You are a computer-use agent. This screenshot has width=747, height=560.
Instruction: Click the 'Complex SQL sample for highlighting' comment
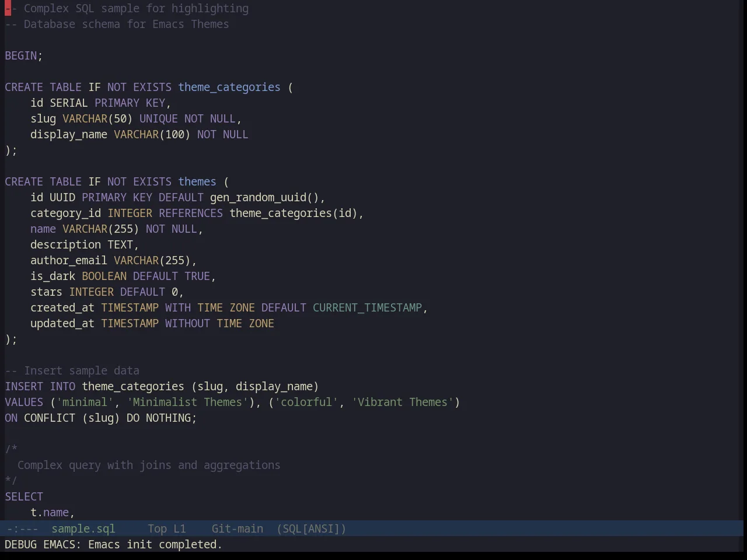127,8
